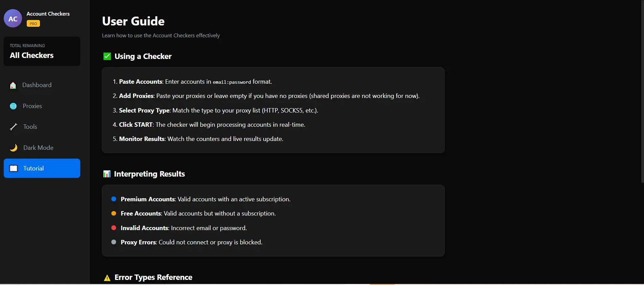This screenshot has height=285, width=644.
Task: Click the bar chart icon beside Interpreting Results
Action: tap(107, 174)
